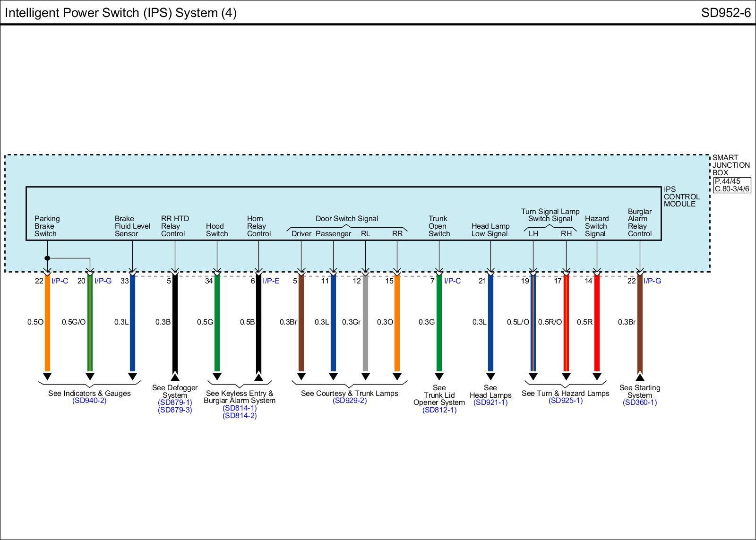Go to SD812-1 Trunk Lid Opener reference
This screenshot has width=756, height=540.
tap(439, 410)
